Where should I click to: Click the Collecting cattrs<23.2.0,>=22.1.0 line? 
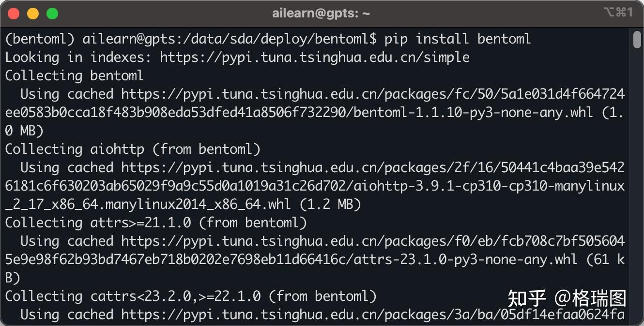[x=191, y=296]
